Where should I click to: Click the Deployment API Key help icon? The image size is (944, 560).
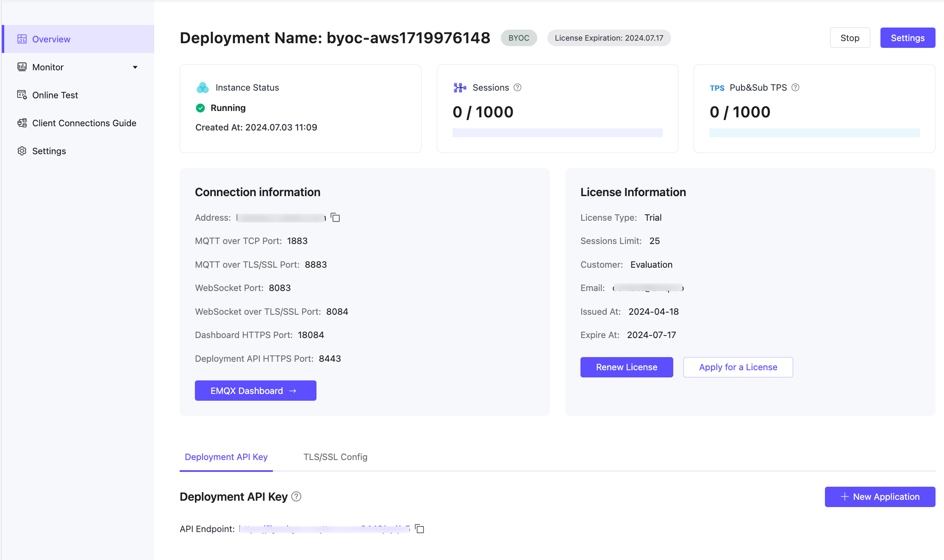tap(297, 496)
